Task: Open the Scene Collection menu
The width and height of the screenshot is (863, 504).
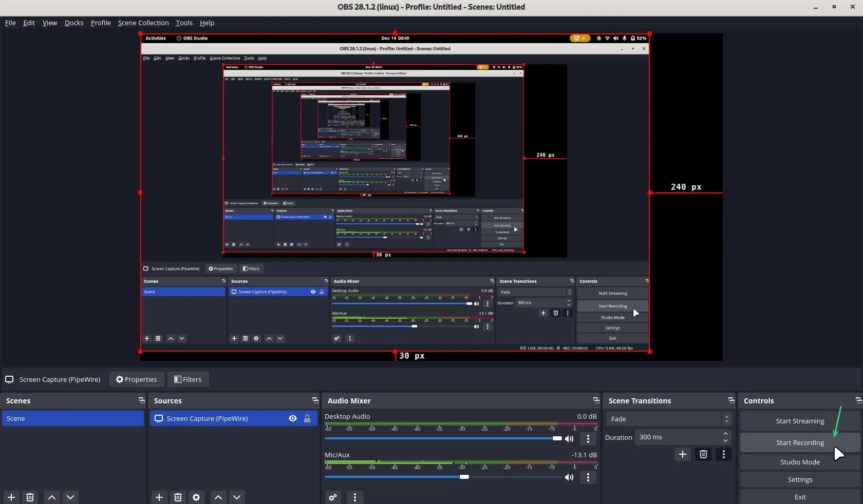Action: point(143,23)
